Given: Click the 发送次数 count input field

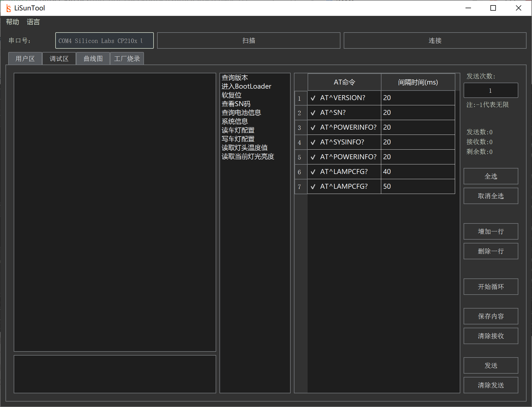Looking at the screenshot, I should (490, 91).
